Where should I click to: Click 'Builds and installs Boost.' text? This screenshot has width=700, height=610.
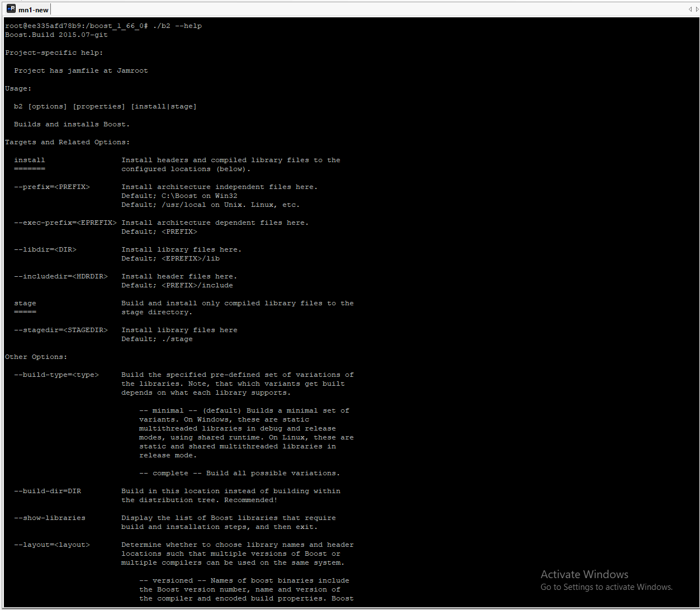tap(72, 124)
